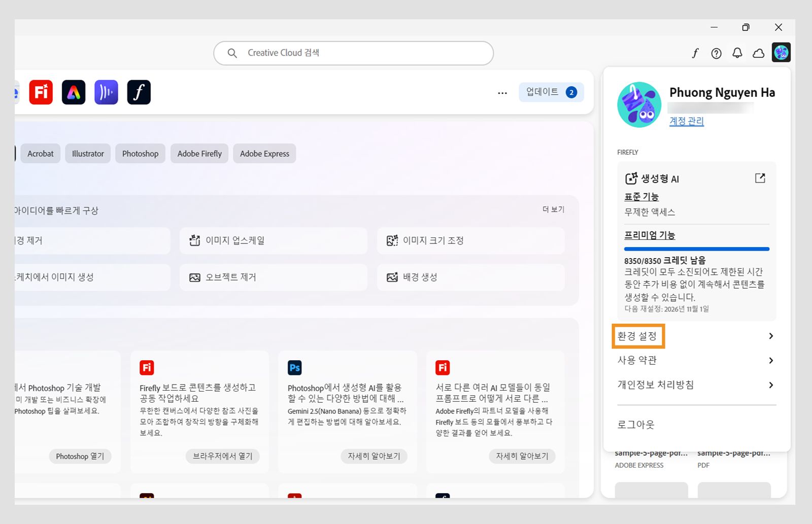
Task: Open the help question mark icon
Action: (716, 53)
